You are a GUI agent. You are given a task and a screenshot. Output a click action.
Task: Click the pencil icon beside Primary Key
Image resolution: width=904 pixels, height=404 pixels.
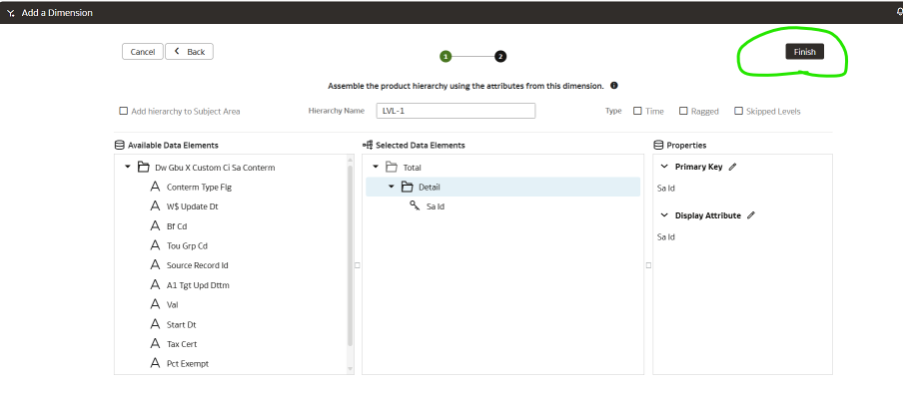(x=733, y=167)
